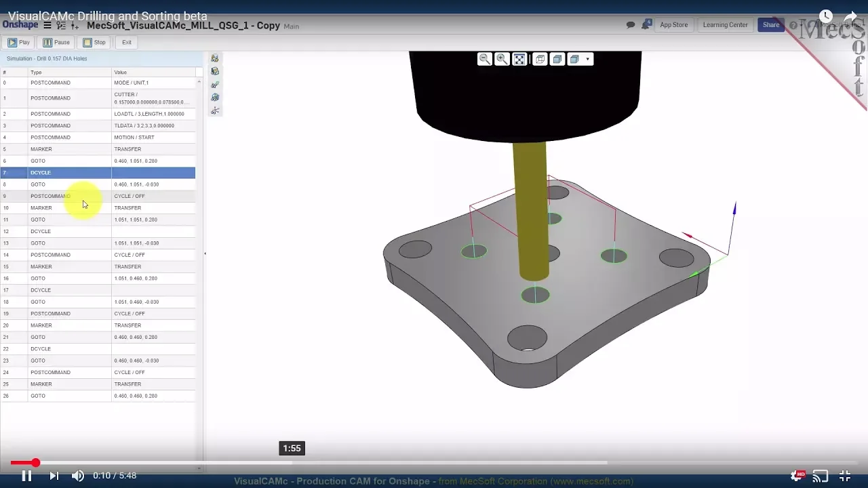The height and width of the screenshot is (488, 868).
Task: Open the Onshape hamburger menu
Action: [x=47, y=25]
